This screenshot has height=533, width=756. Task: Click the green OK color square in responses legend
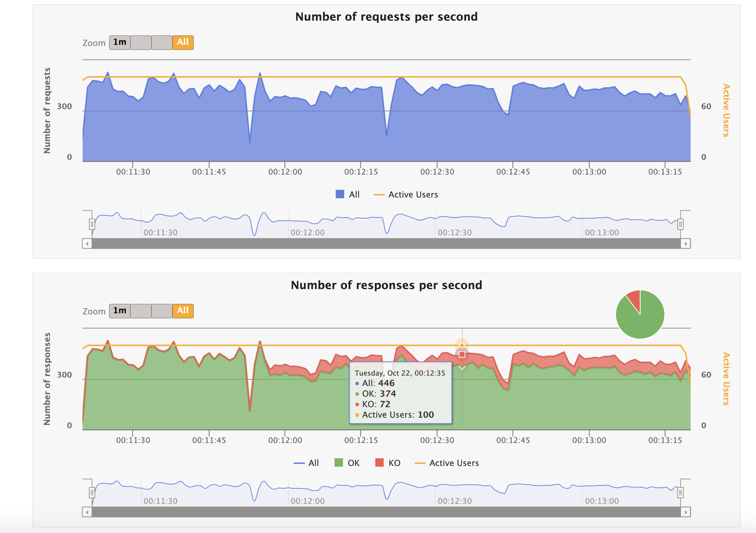[339, 462]
